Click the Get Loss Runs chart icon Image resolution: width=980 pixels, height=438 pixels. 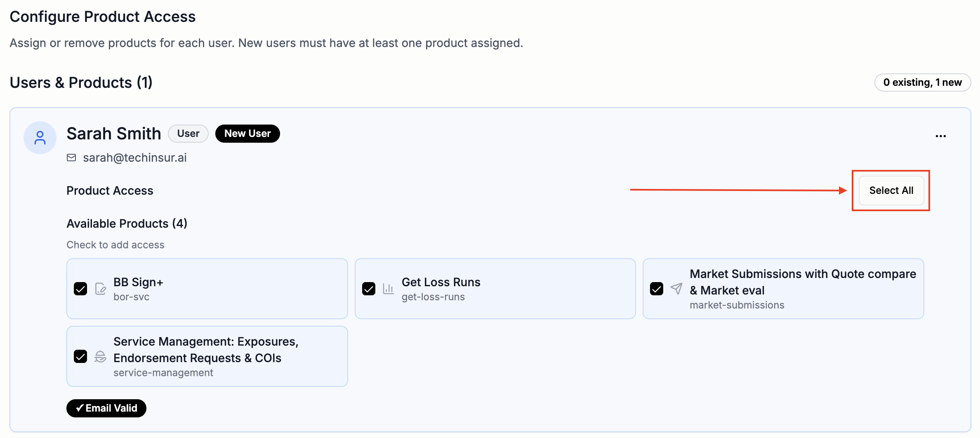click(388, 289)
